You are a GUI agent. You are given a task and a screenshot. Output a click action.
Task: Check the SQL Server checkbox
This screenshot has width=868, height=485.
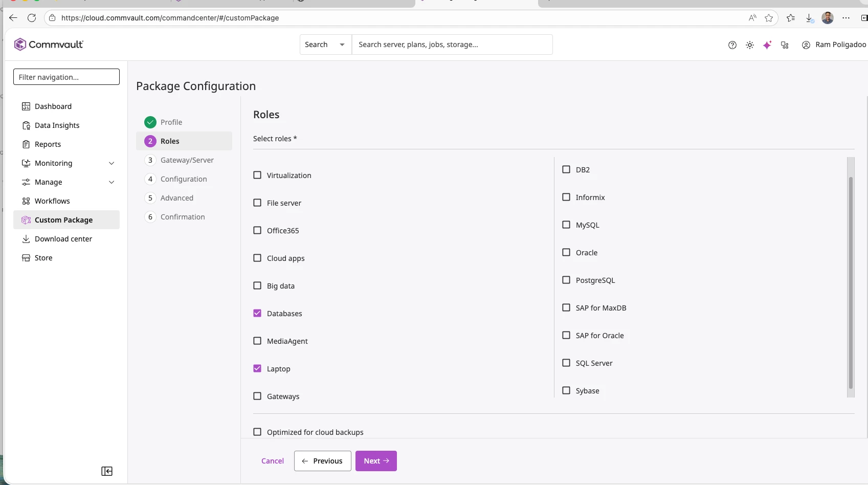[566, 363]
